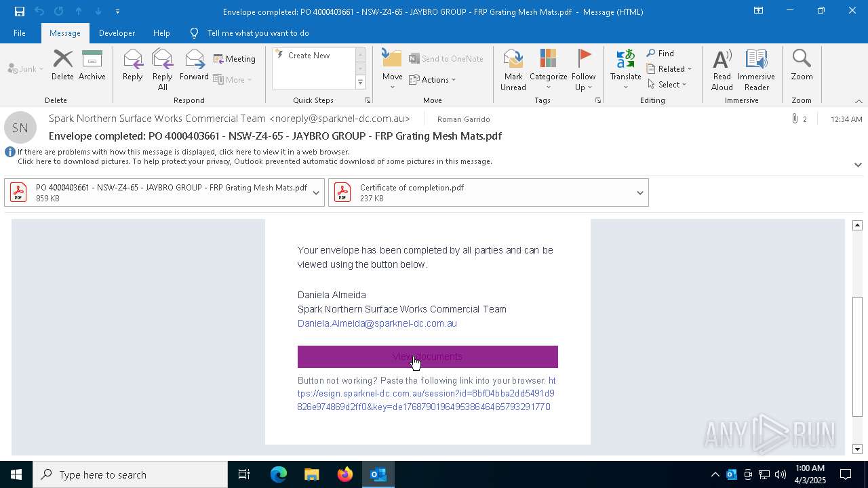Click the Delete message icon

[x=62, y=65]
